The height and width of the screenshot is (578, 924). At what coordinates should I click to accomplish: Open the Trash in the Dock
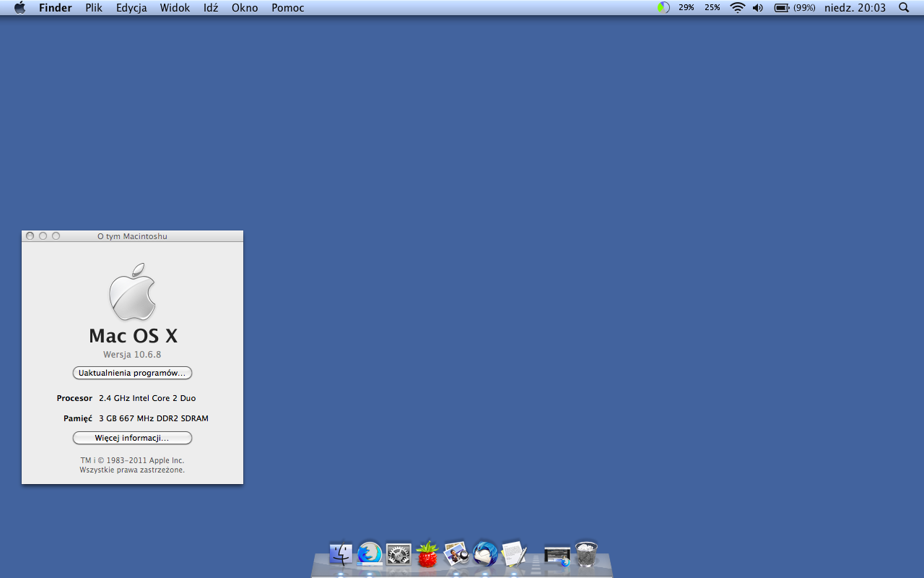pyautogui.click(x=586, y=554)
